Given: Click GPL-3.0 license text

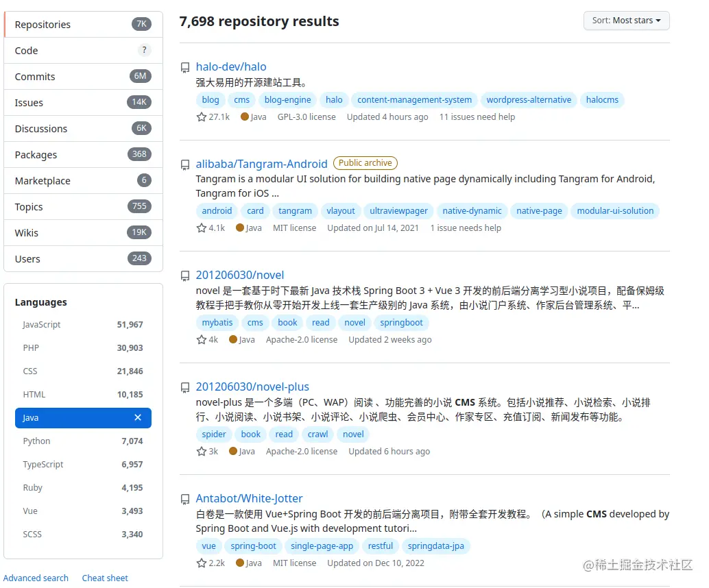Looking at the screenshot, I should (307, 117).
